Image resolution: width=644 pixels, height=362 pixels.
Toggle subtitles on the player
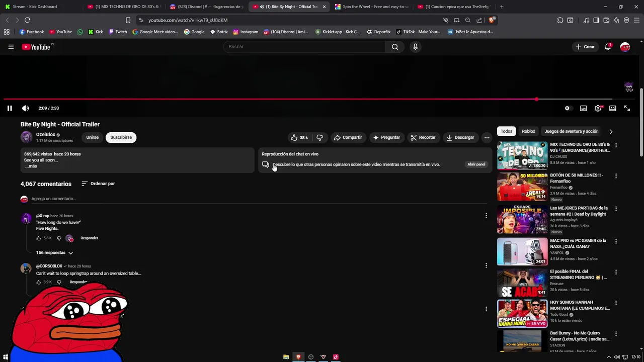(583, 108)
